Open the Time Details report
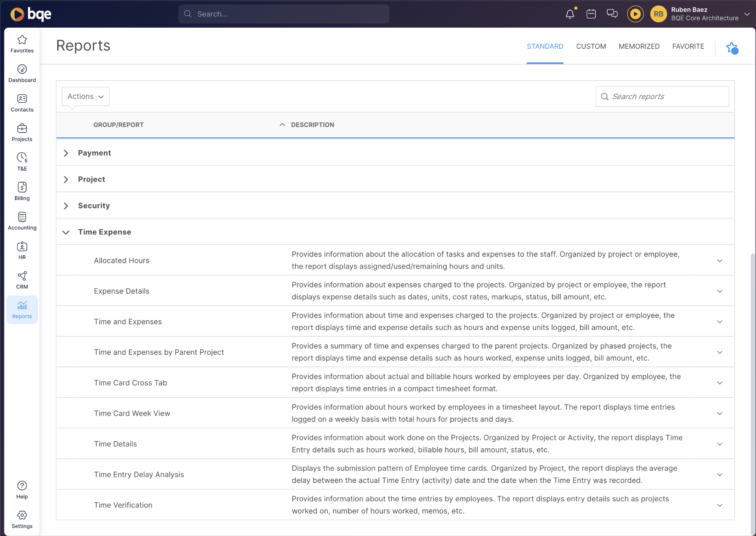The image size is (756, 536). (x=115, y=444)
